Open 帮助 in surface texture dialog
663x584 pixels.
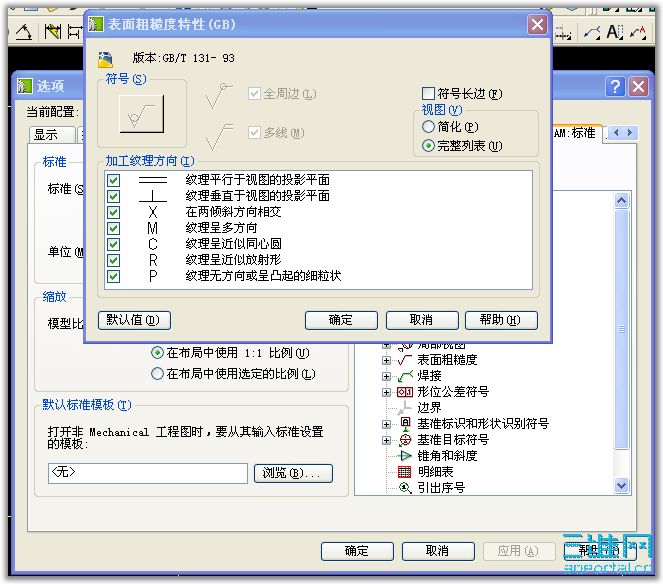click(501, 320)
